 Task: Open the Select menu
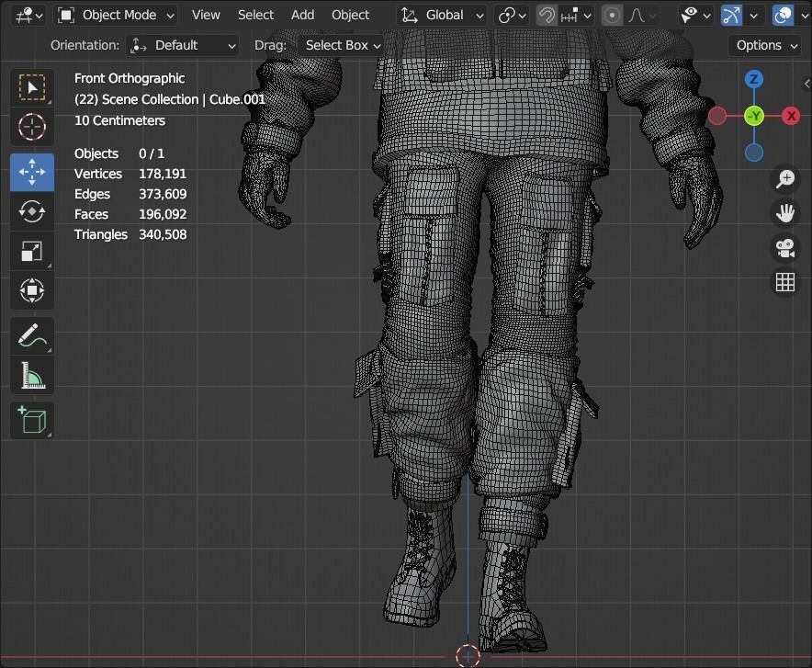pyautogui.click(x=256, y=15)
